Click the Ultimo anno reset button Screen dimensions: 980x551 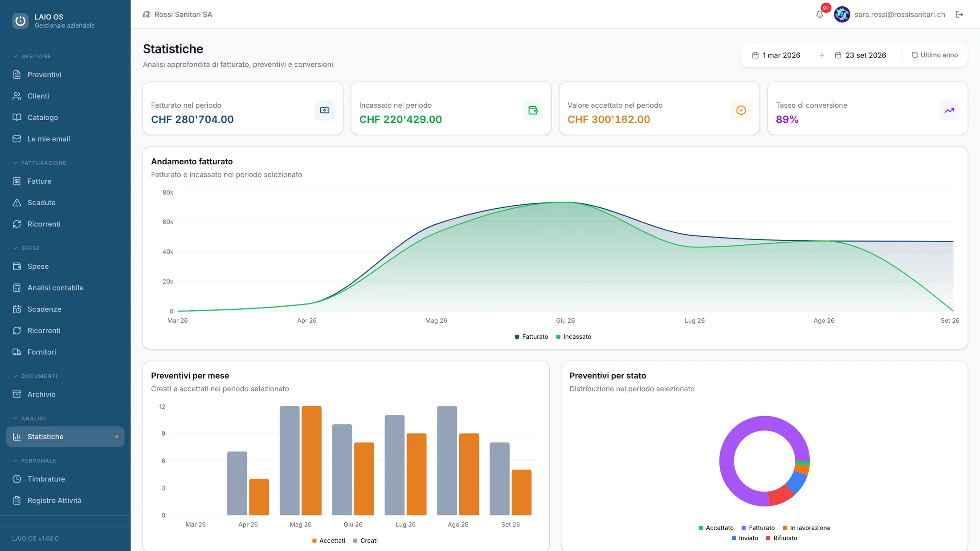pyautogui.click(x=935, y=55)
